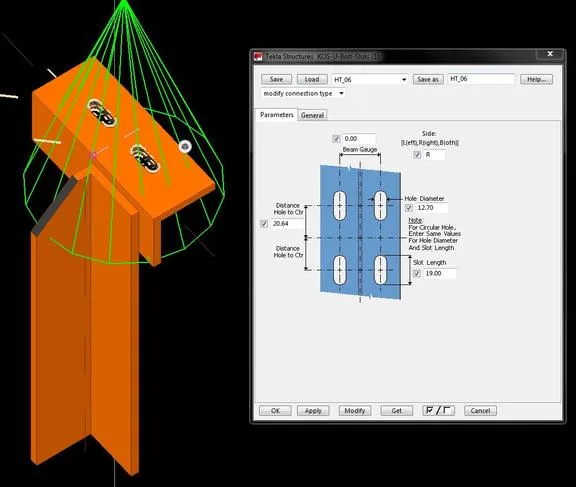The width and height of the screenshot is (576, 487).
Task: Click the Slot Length label
Action: point(429,263)
